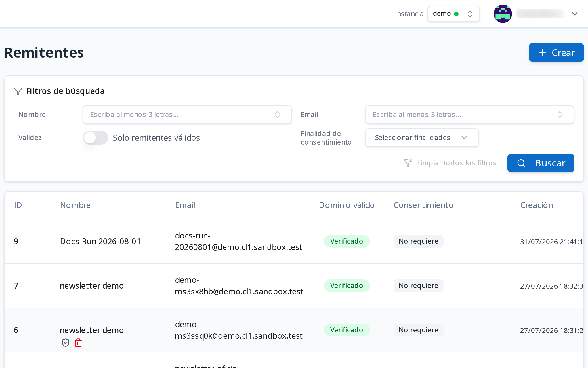This screenshot has width=588, height=368.
Task: Select the Docs Run 2026-08-01 name cell
Action: click(100, 241)
